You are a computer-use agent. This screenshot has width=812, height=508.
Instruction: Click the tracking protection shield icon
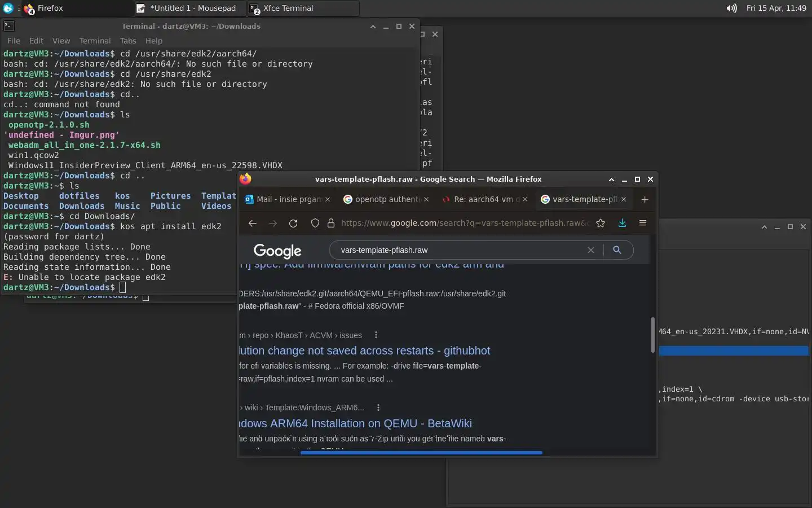(x=315, y=223)
